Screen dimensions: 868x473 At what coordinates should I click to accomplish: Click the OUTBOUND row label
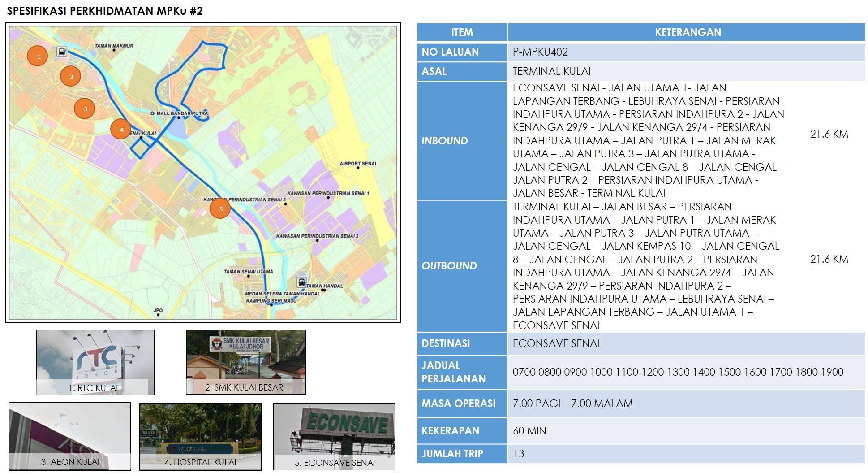[449, 266]
